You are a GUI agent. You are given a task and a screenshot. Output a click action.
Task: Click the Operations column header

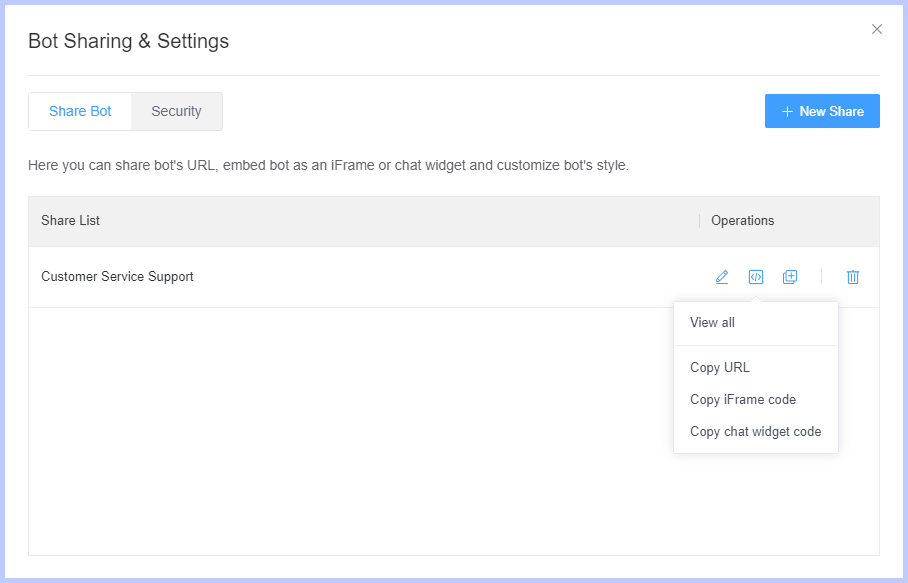[x=742, y=220]
